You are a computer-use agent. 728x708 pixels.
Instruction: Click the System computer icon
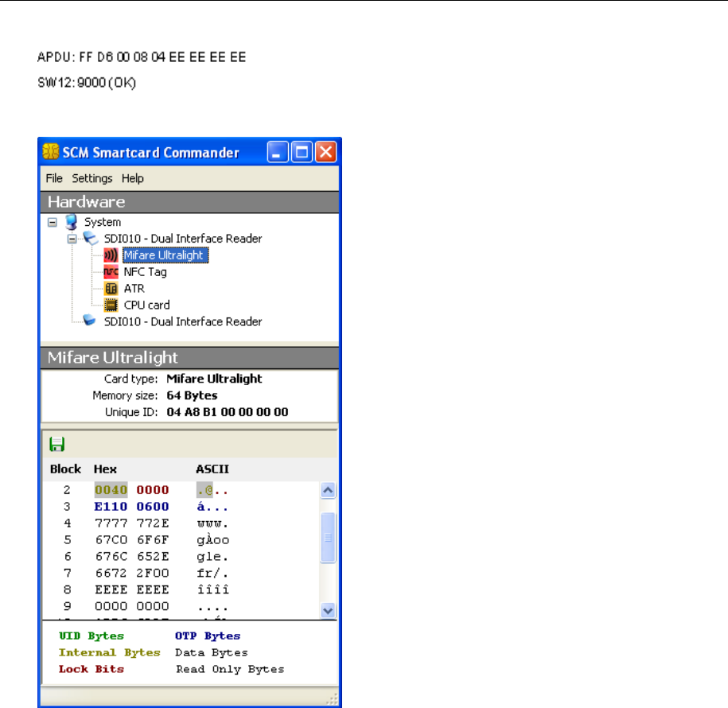71,222
